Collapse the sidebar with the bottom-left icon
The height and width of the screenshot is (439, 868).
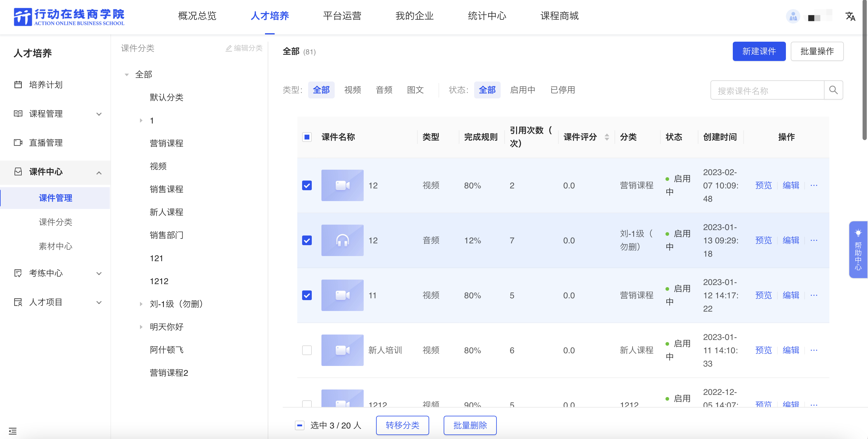[13, 431]
